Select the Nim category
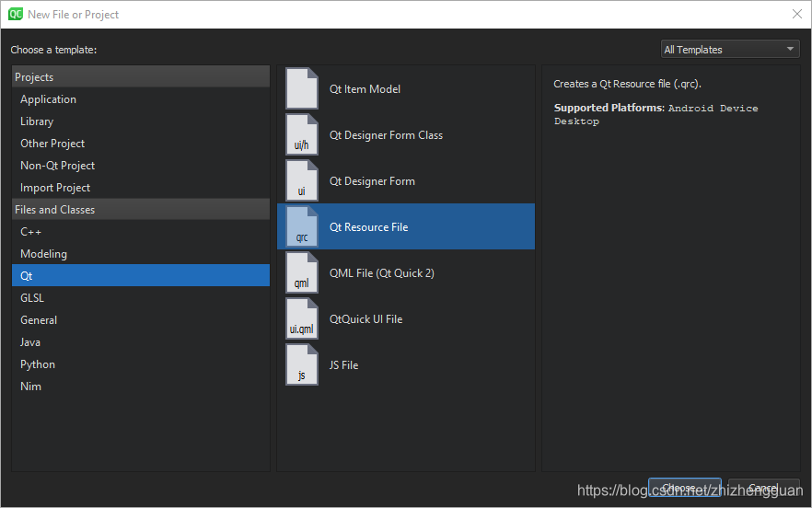 (x=141, y=387)
